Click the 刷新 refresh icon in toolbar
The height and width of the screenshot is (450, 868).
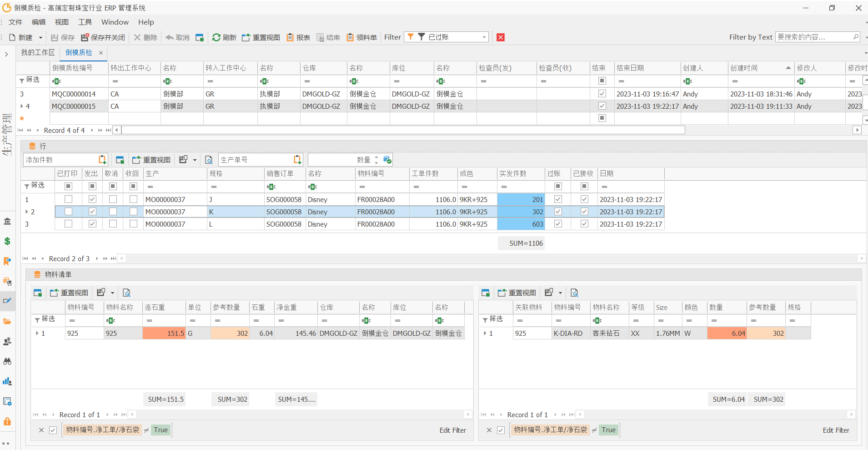(216, 37)
